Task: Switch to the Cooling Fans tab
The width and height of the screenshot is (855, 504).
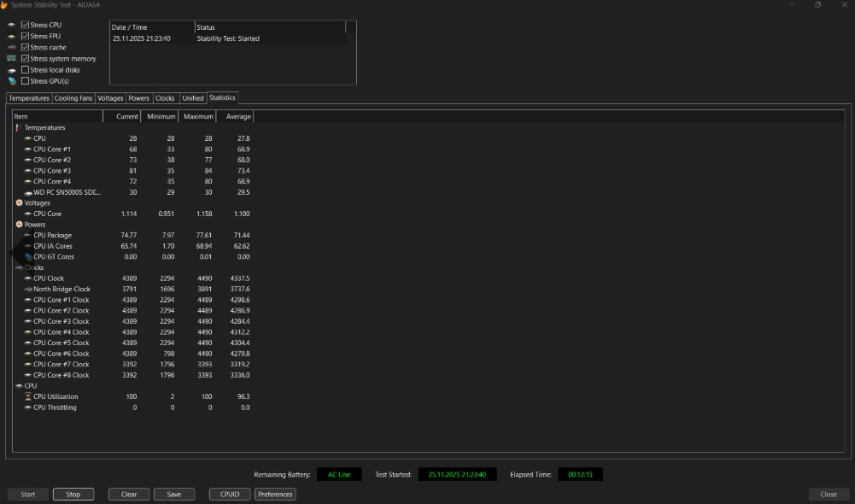Action: (x=73, y=98)
